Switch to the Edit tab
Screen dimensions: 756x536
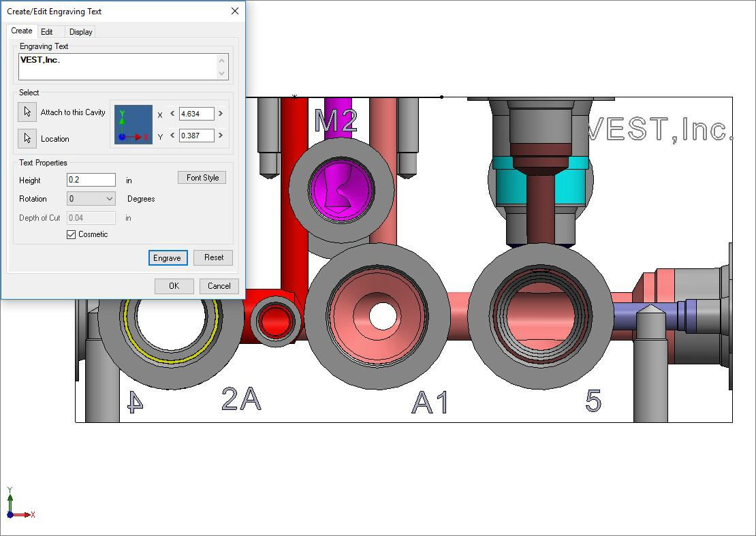click(x=46, y=32)
